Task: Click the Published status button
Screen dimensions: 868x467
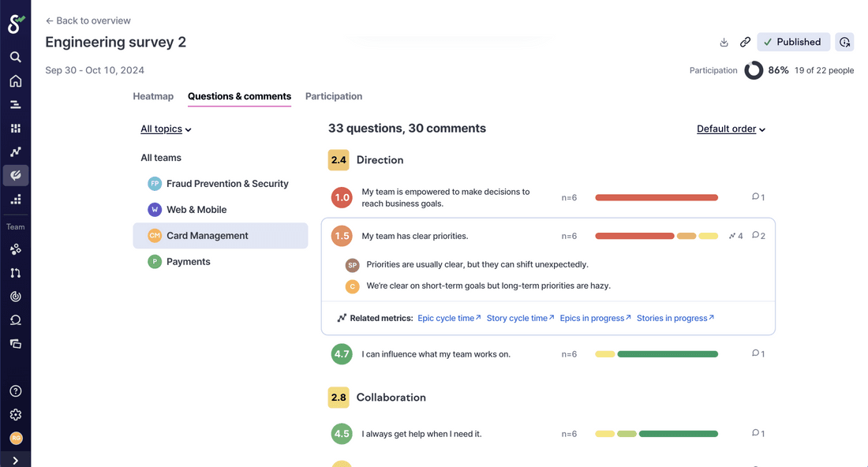Action: pyautogui.click(x=793, y=43)
